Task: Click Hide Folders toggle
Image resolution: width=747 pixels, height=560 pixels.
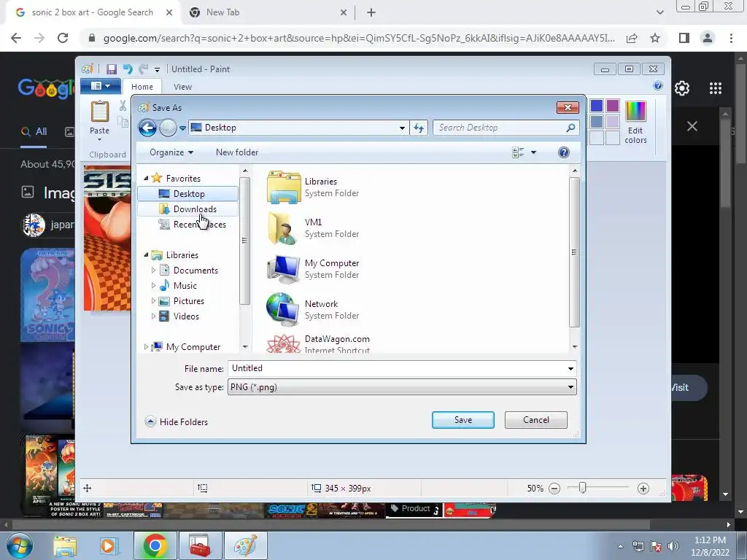Action: (177, 422)
